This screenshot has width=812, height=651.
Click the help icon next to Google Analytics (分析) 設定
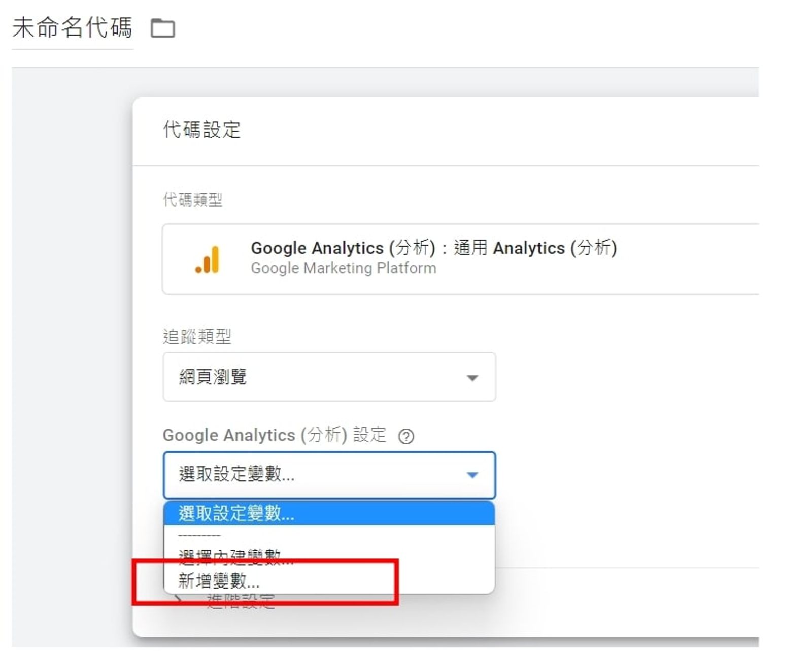[x=406, y=436]
